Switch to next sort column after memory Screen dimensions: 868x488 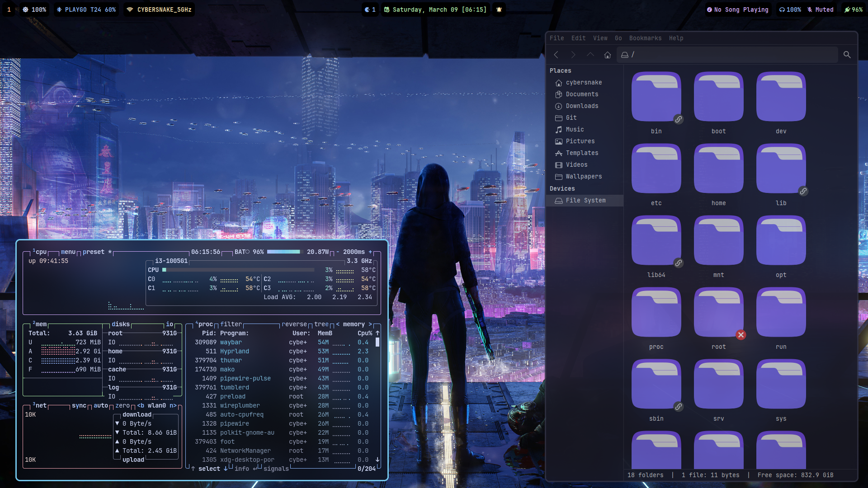click(x=370, y=324)
